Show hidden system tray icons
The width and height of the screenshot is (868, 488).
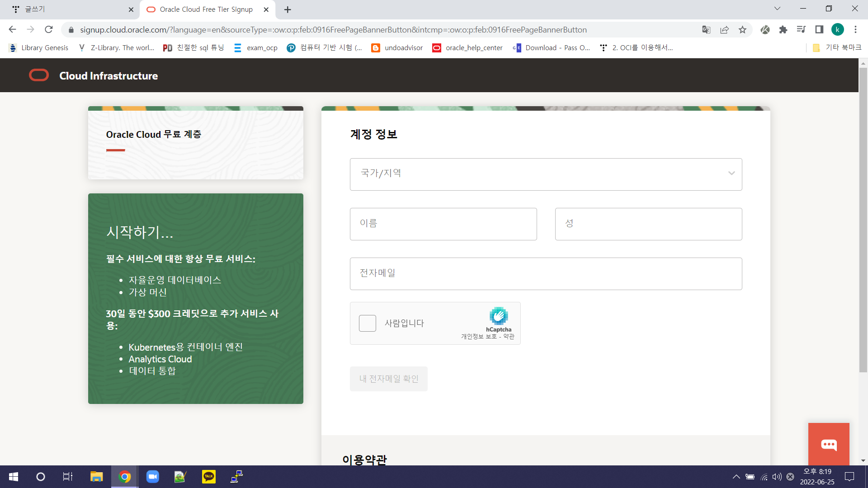click(x=736, y=477)
